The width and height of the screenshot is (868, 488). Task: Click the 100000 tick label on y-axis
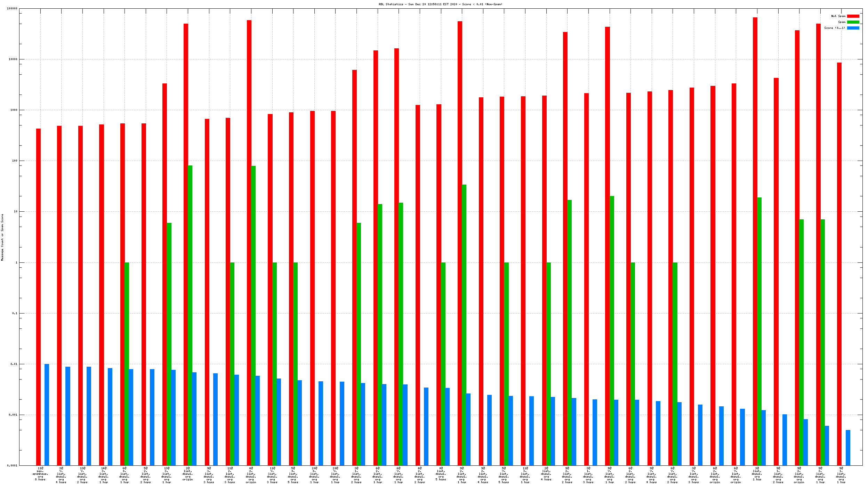pyautogui.click(x=12, y=9)
